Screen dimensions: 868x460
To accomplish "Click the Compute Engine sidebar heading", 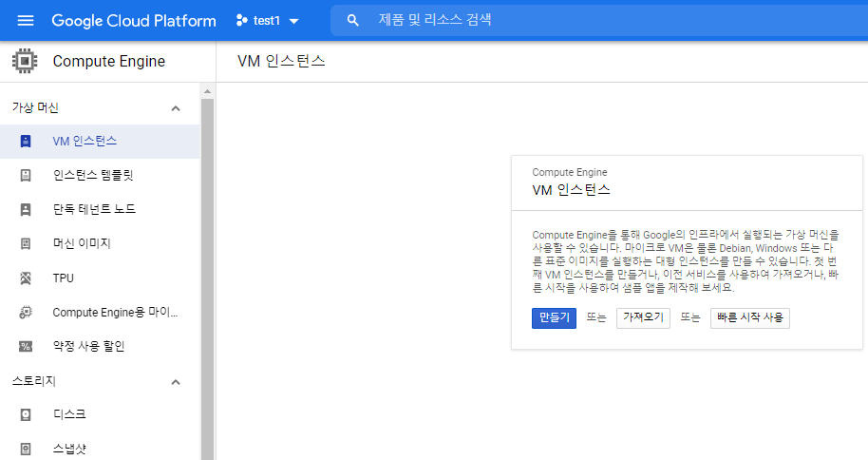I will click(x=108, y=61).
